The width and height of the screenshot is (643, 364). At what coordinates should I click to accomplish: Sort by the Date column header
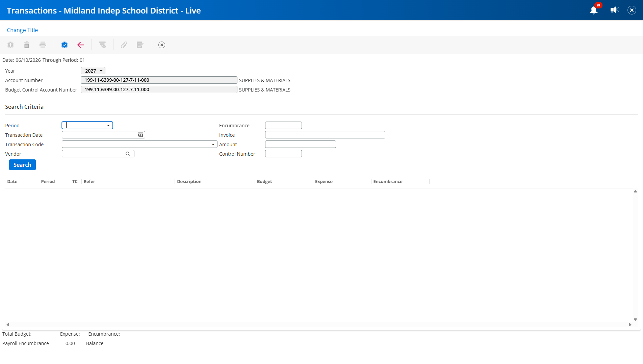click(x=12, y=182)
